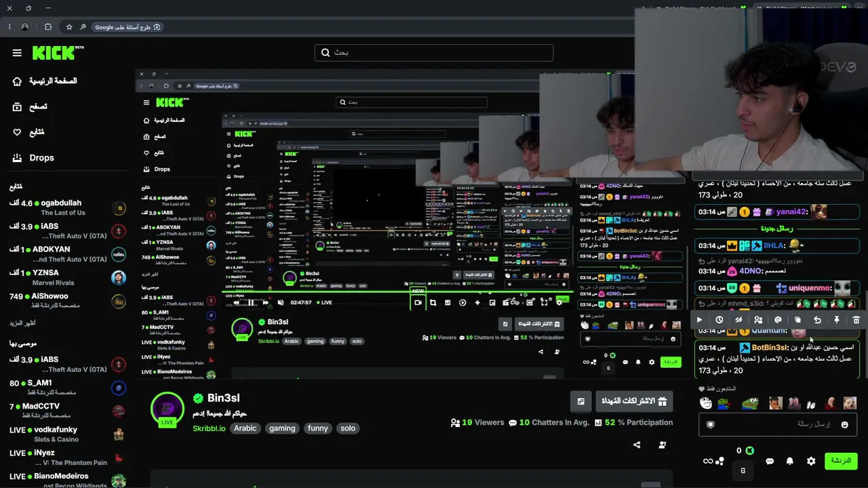Open Browse (تصفح) in the main sidebar
This screenshot has height=488, width=868.
[x=30, y=107]
